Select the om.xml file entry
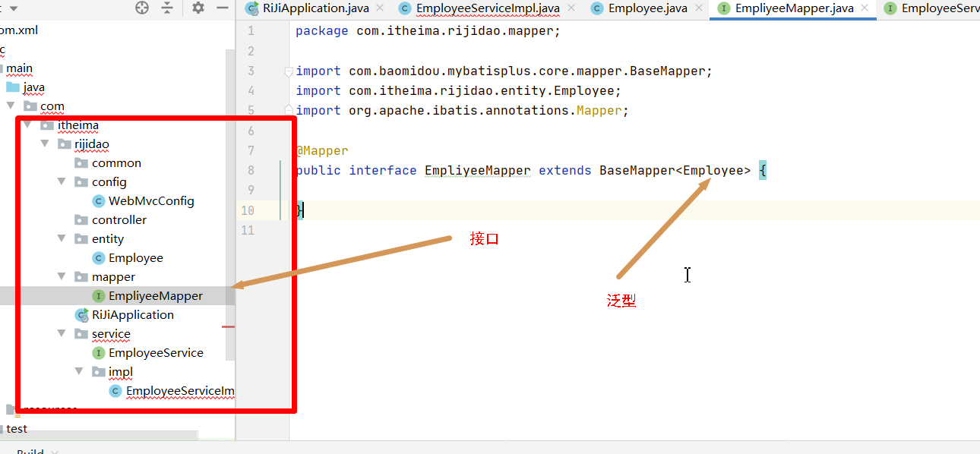The width and height of the screenshot is (980, 454). tap(19, 30)
